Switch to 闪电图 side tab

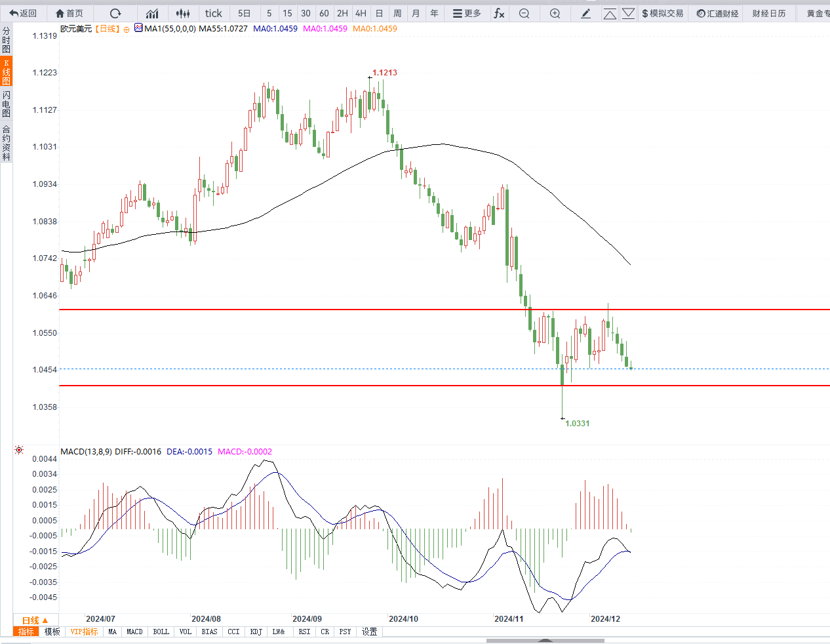click(x=6, y=105)
